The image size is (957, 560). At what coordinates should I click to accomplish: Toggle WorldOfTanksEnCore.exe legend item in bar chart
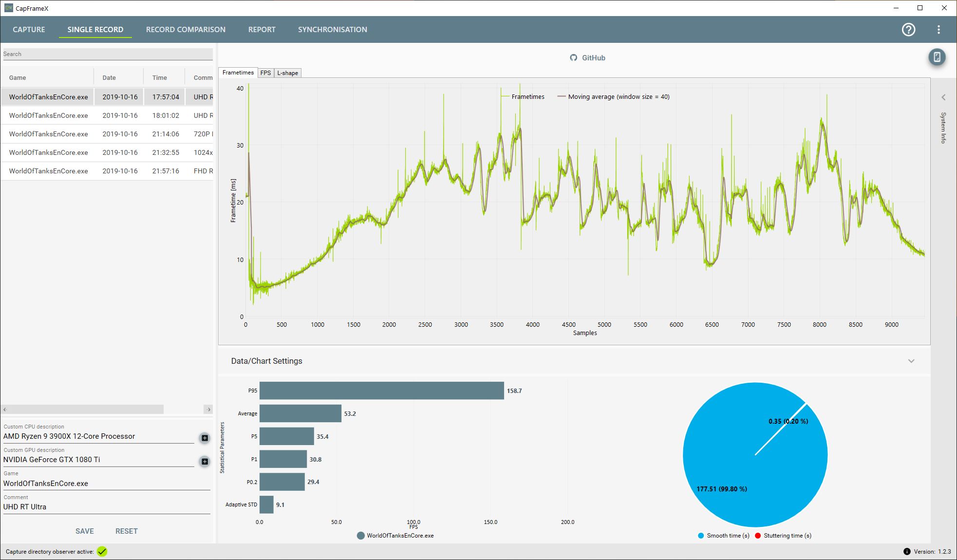(x=361, y=536)
